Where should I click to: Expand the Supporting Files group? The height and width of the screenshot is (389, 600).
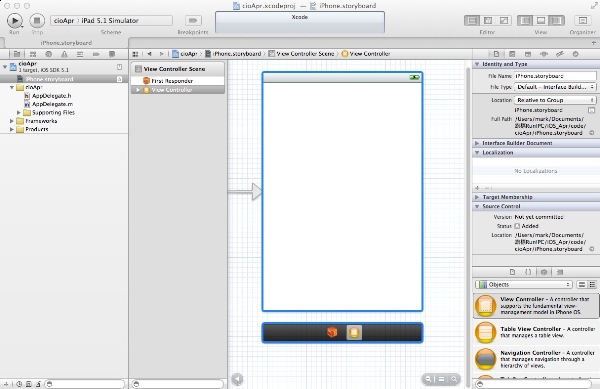click(18, 112)
